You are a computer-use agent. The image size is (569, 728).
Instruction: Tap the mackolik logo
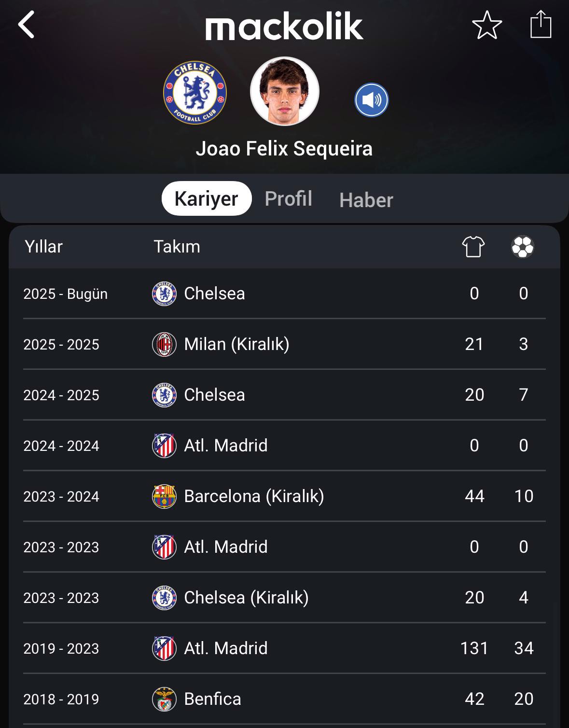pos(284,28)
